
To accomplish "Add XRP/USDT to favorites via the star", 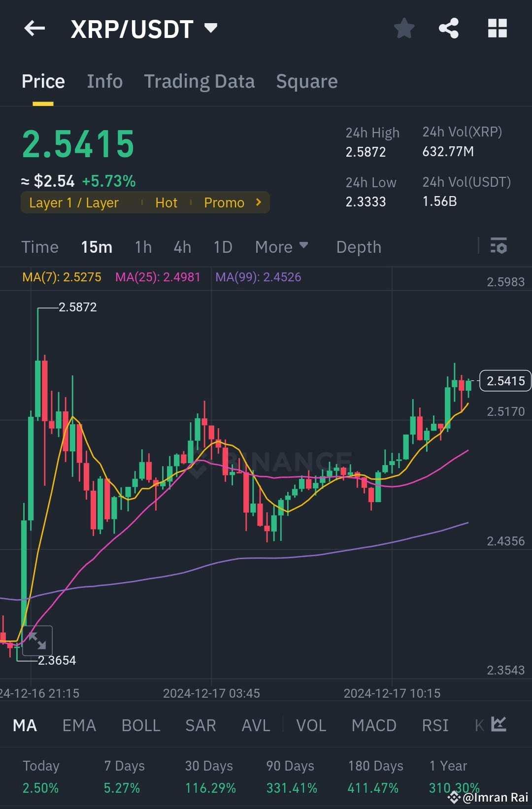I will coord(404,28).
